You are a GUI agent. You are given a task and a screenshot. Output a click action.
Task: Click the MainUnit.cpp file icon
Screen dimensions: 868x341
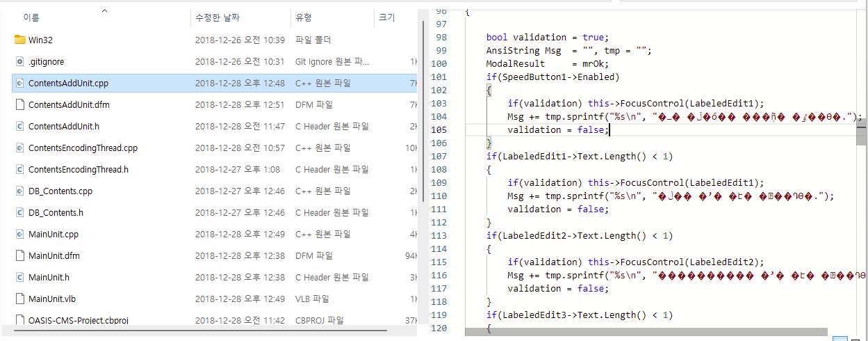click(19, 234)
